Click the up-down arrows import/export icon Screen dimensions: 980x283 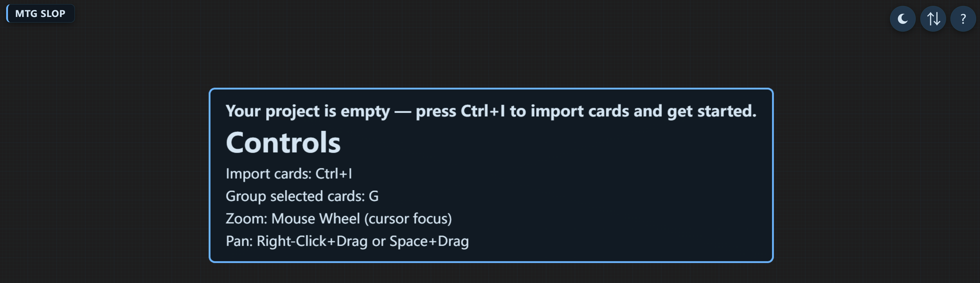pos(933,18)
